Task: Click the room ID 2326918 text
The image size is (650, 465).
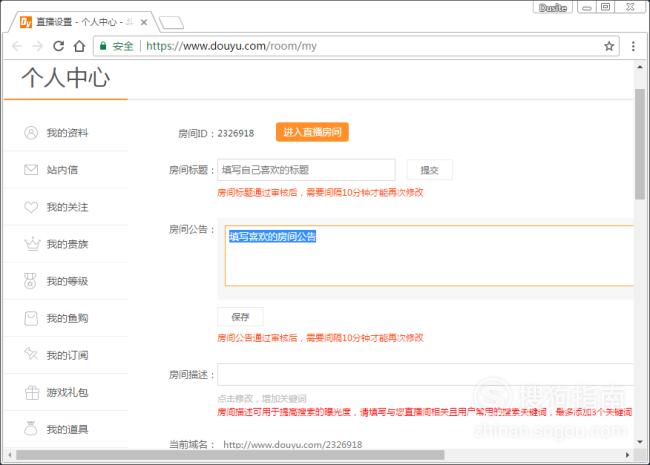Action: pyautogui.click(x=236, y=133)
